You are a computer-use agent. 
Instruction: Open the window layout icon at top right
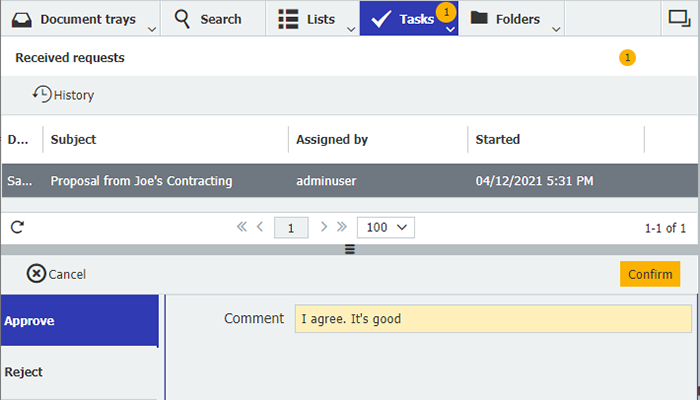pyautogui.click(x=677, y=18)
